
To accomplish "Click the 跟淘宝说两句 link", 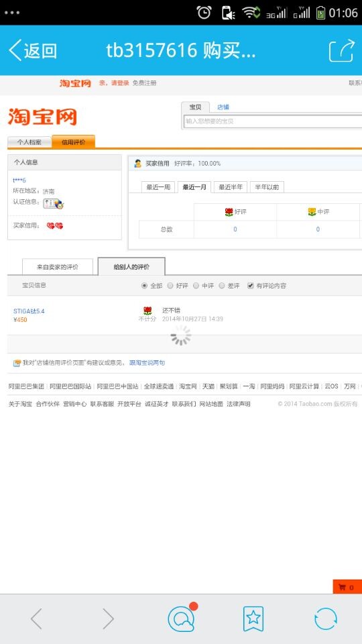I will (147, 363).
